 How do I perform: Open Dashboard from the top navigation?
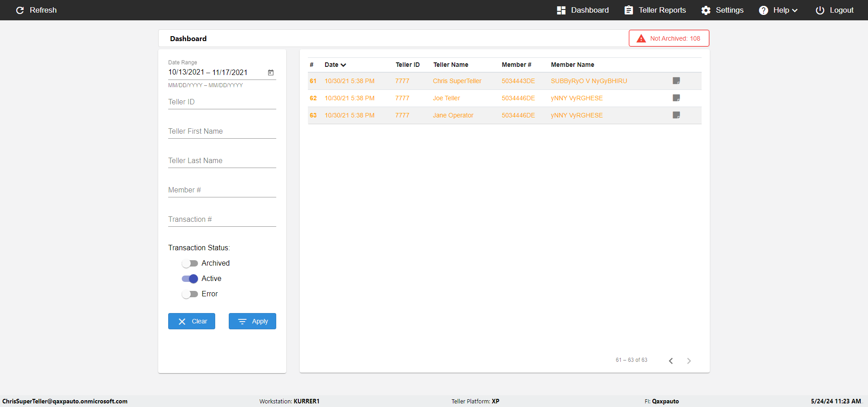point(583,10)
